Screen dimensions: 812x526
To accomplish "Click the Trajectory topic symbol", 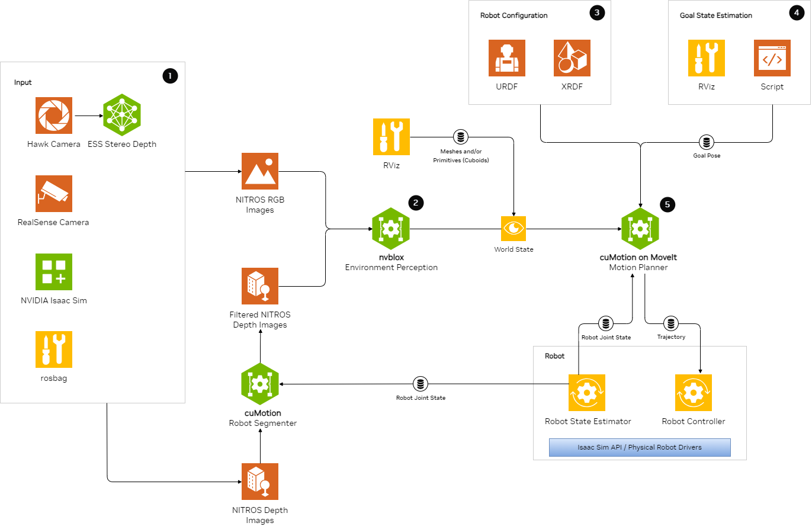I will coord(671,323).
